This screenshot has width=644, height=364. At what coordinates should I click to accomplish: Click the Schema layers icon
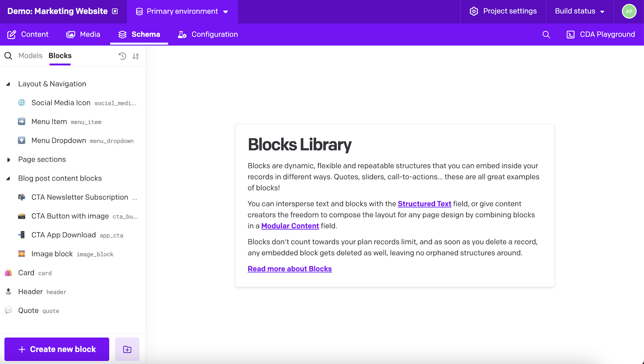click(122, 34)
